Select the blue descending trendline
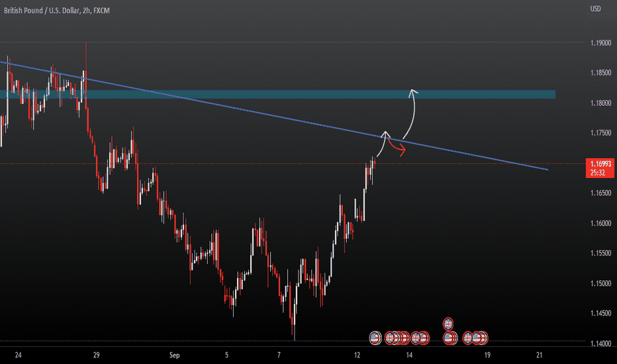This screenshot has width=617, height=364. point(275,116)
